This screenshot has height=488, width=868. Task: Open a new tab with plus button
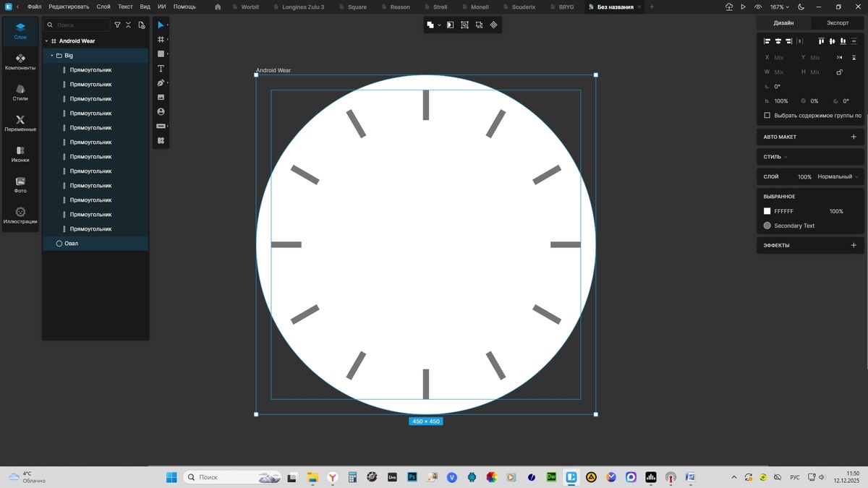click(x=652, y=7)
